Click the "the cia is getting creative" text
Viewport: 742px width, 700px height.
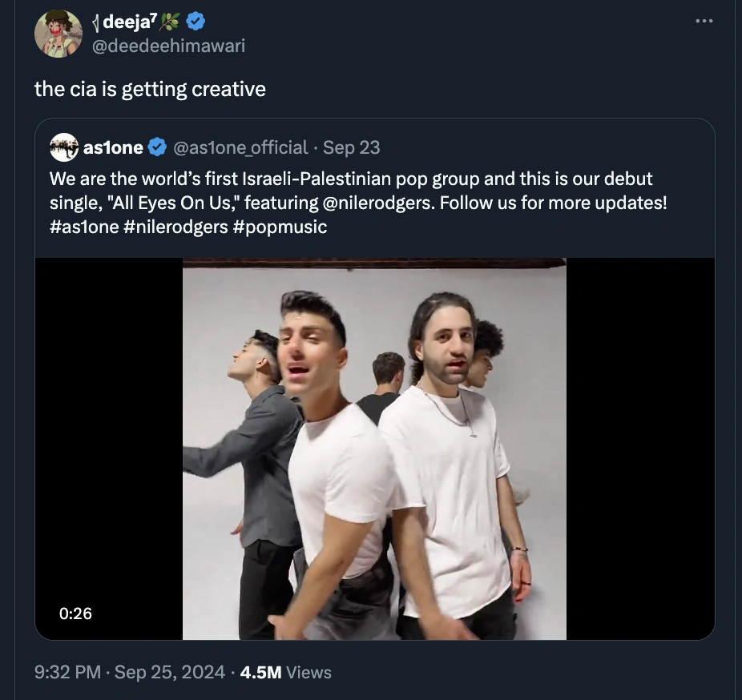tap(150, 88)
